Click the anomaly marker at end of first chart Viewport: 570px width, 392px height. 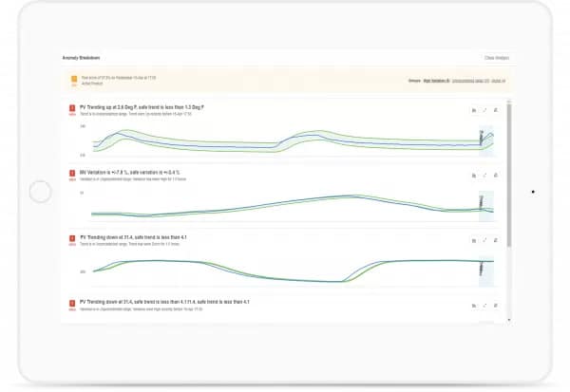pyautogui.click(x=482, y=139)
